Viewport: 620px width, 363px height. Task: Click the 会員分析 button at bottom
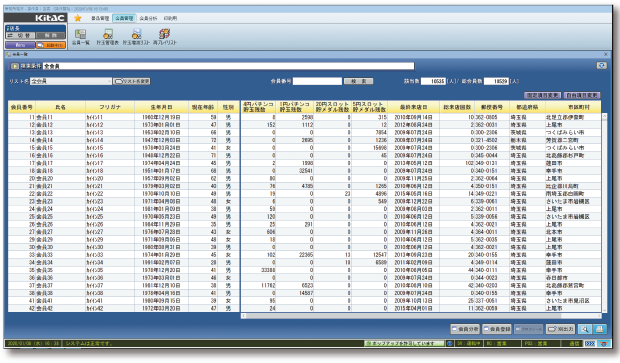(465, 329)
